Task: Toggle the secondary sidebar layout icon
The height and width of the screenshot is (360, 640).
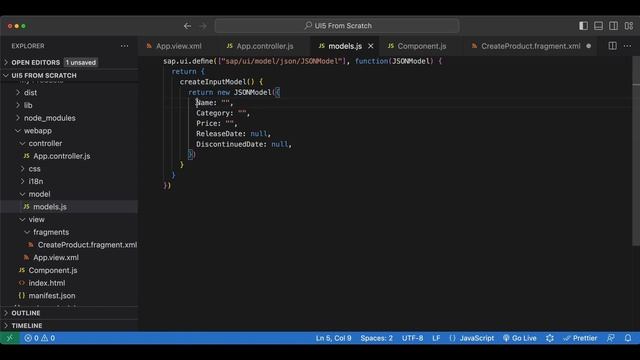Action: point(613,26)
